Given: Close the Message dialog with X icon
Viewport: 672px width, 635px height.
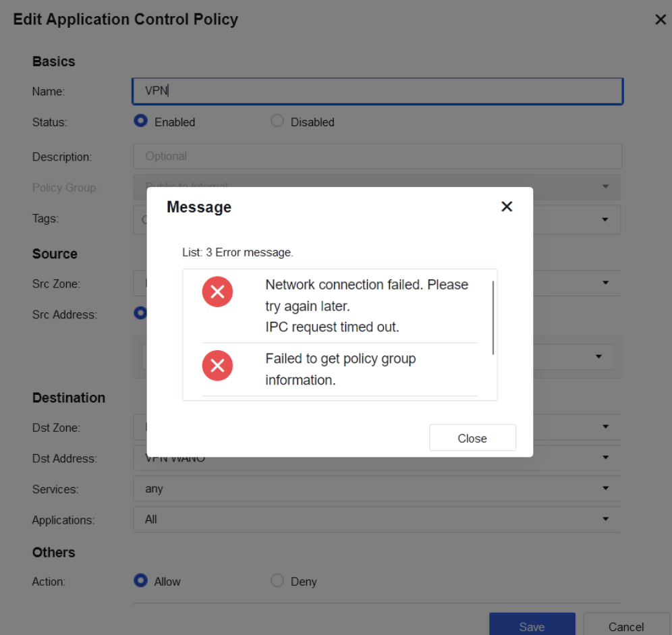Looking at the screenshot, I should click(507, 206).
